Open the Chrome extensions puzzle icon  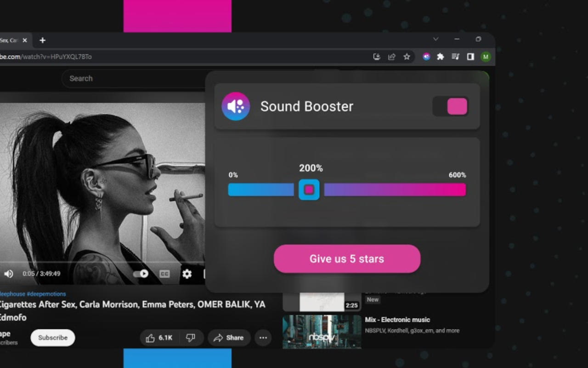pos(441,57)
